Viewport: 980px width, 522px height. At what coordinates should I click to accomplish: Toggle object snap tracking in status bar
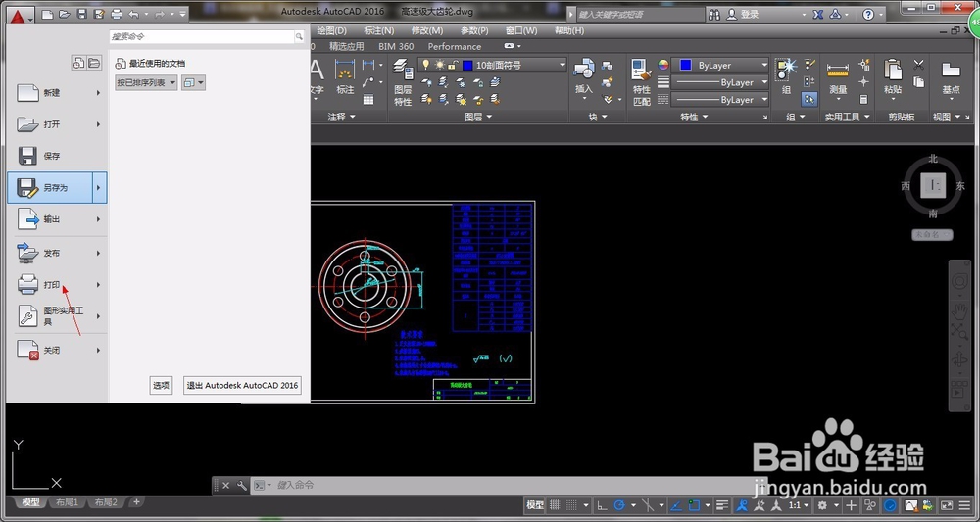pos(675,505)
